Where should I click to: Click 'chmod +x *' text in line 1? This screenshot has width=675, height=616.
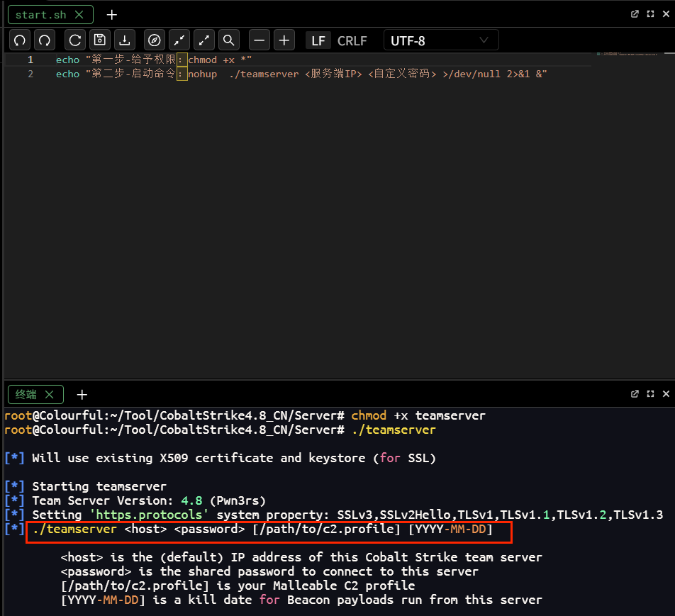pyautogui.click(x=217, y=60)
